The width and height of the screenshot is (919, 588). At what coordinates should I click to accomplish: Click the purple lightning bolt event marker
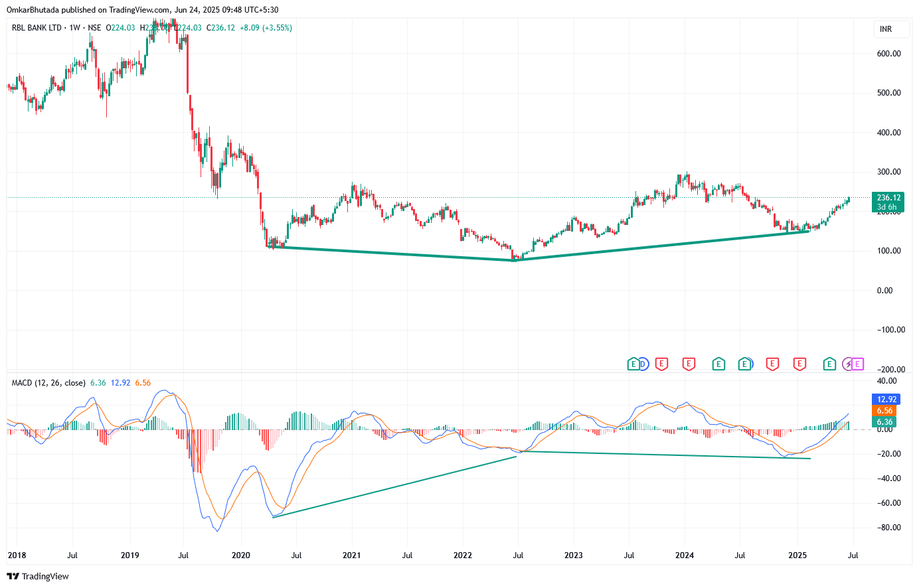[848, 364]
